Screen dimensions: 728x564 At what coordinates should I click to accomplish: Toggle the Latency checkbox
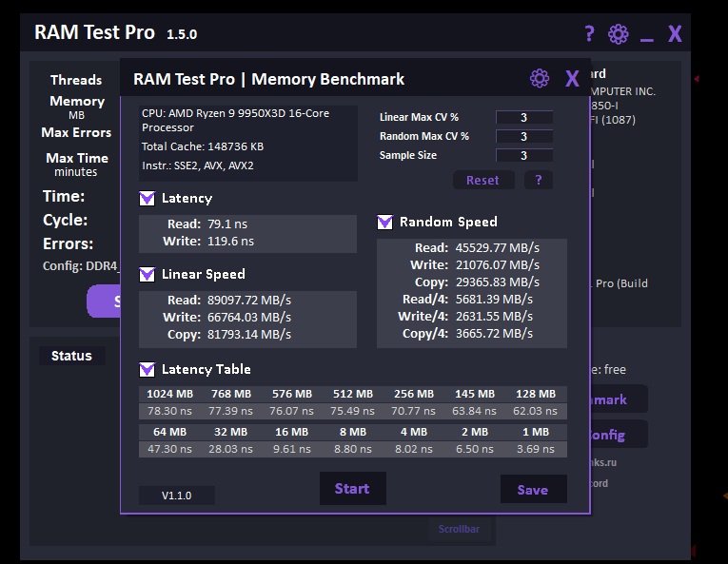(147, 199)
